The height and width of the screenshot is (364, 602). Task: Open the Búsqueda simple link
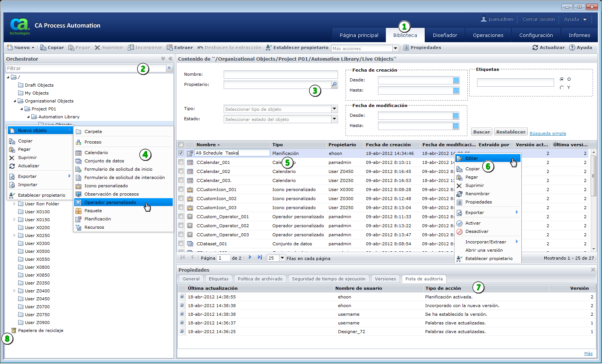(548, 133)
